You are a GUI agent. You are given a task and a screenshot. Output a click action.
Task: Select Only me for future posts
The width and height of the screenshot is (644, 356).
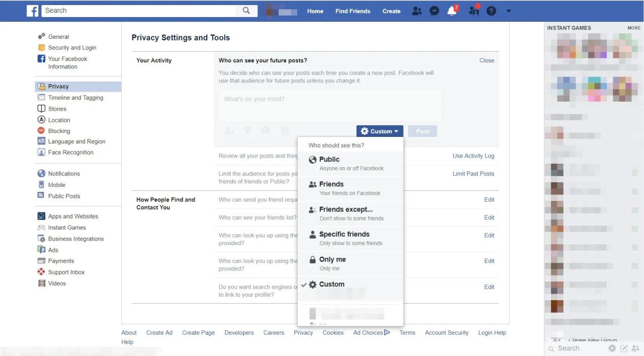(x=333, y=259)
